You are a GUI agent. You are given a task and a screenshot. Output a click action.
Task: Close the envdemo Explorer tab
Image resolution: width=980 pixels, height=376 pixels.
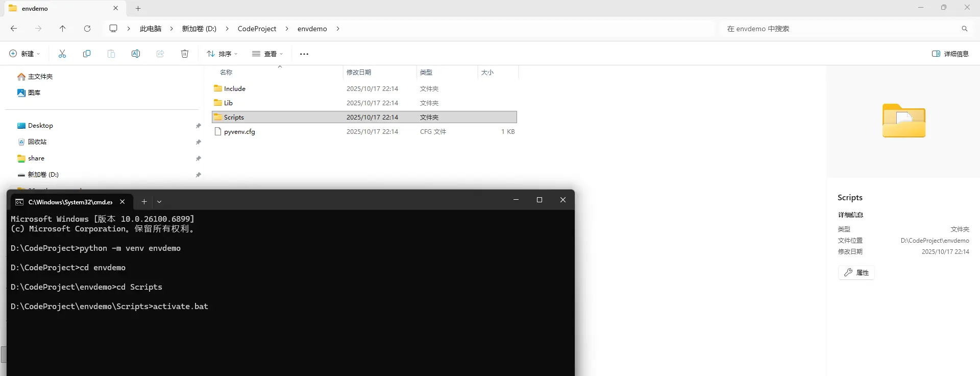(x=116, y=8)
